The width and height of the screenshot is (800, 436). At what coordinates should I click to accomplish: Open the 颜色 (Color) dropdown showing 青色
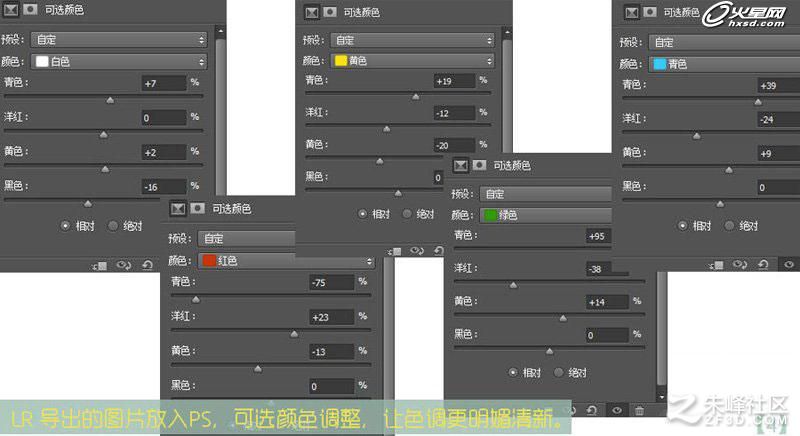coord(724,64)
